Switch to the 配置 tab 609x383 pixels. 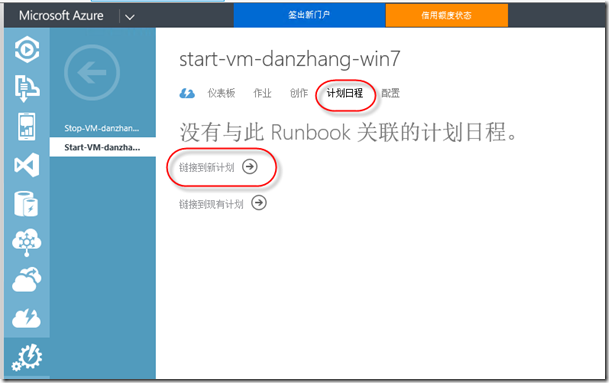coord(390,93)
